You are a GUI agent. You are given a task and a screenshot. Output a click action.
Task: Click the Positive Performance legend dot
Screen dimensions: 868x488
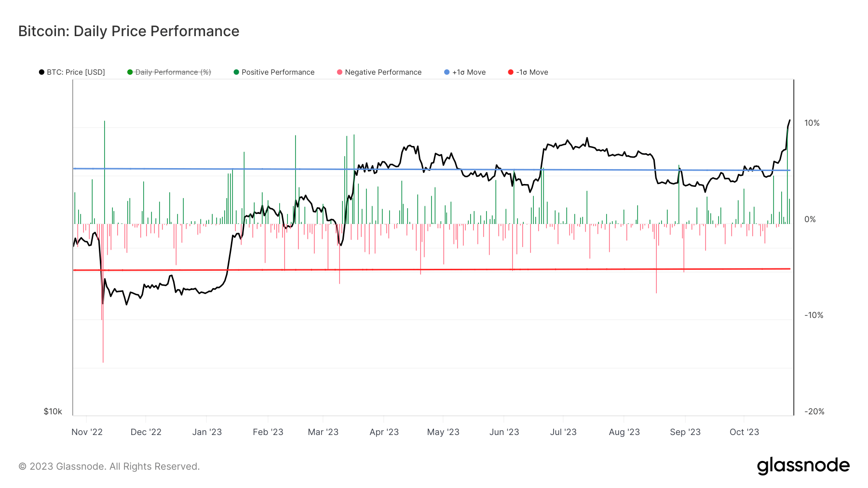[236, 72]
